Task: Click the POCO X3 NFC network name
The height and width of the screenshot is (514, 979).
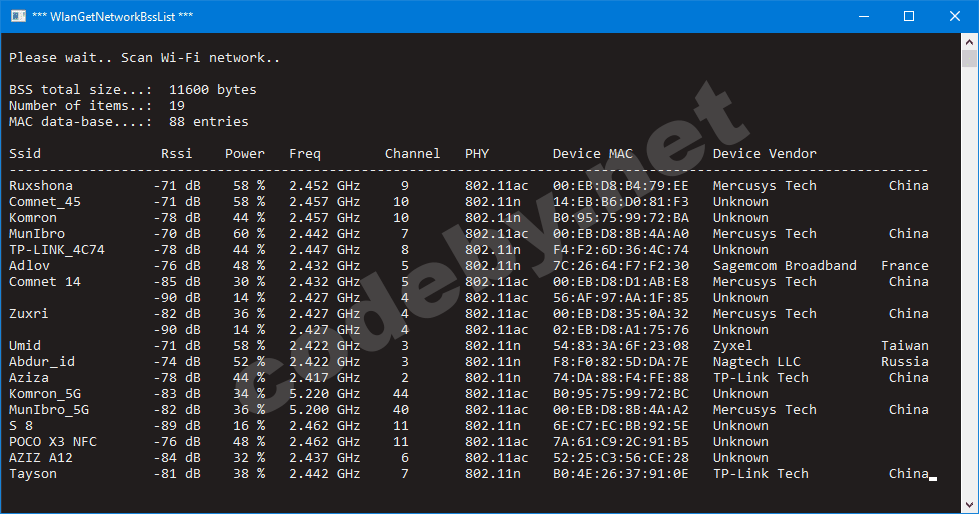Action: pos(53,442)
